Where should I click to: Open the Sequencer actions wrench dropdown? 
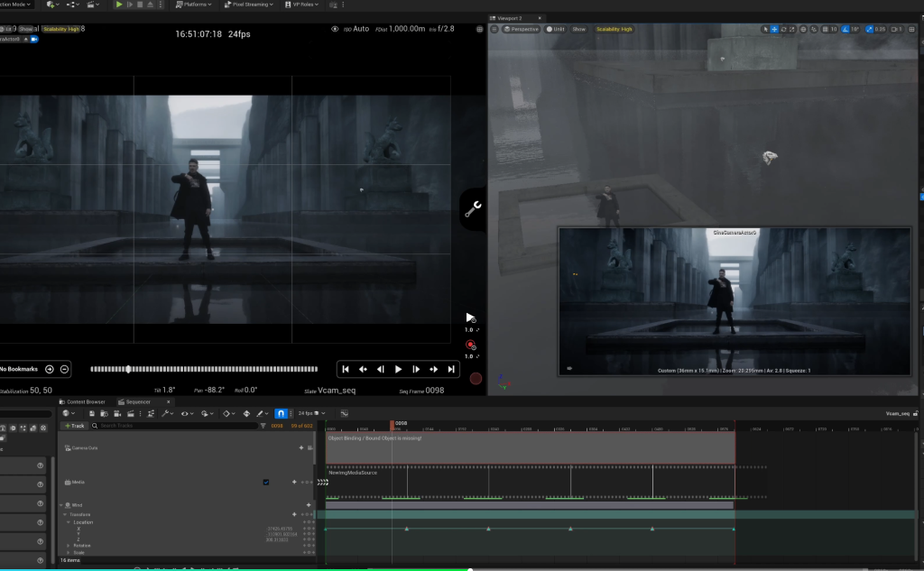[167, 413]
